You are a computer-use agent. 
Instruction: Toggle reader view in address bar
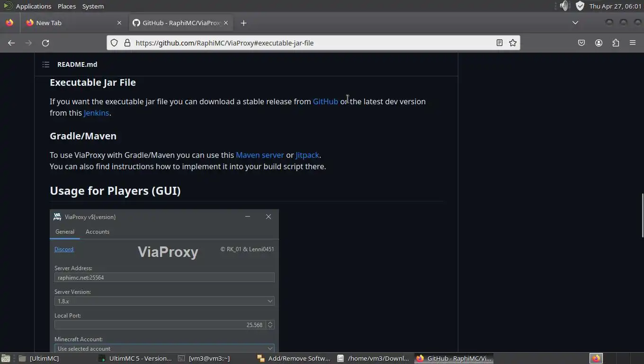499,43
